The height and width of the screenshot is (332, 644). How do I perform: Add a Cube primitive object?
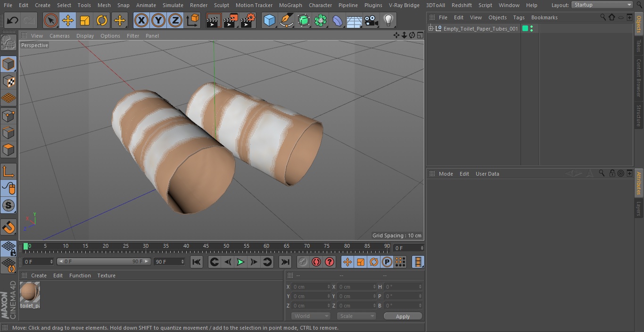point(269,20)
